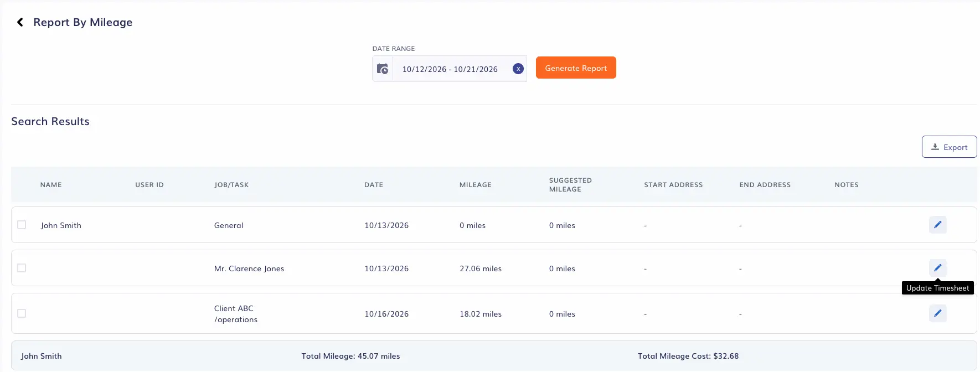Click the START ADDRESS column header

tap(673, 185)
